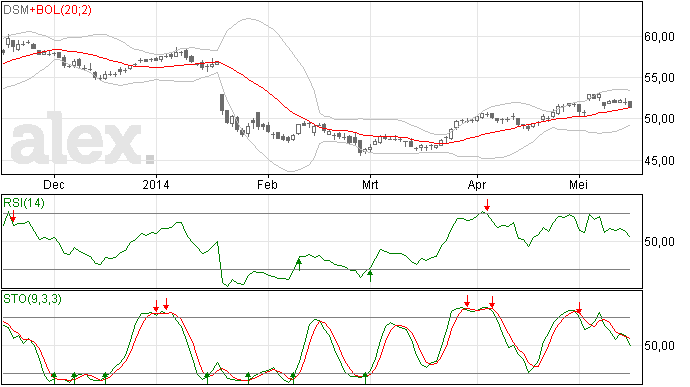This screenshot has height=387, width=690.
Task: Click the 45,00 price axis value
Action: click(659, 161)
